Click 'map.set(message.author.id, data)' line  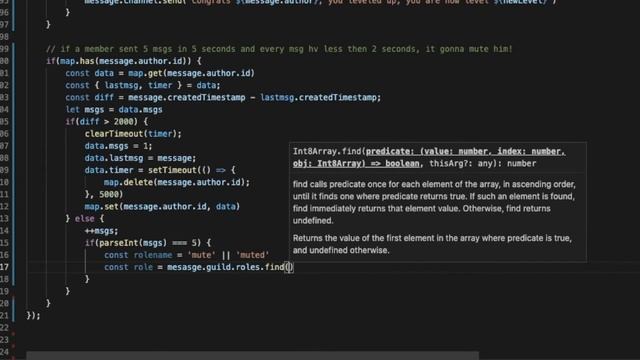pos(162,207)
